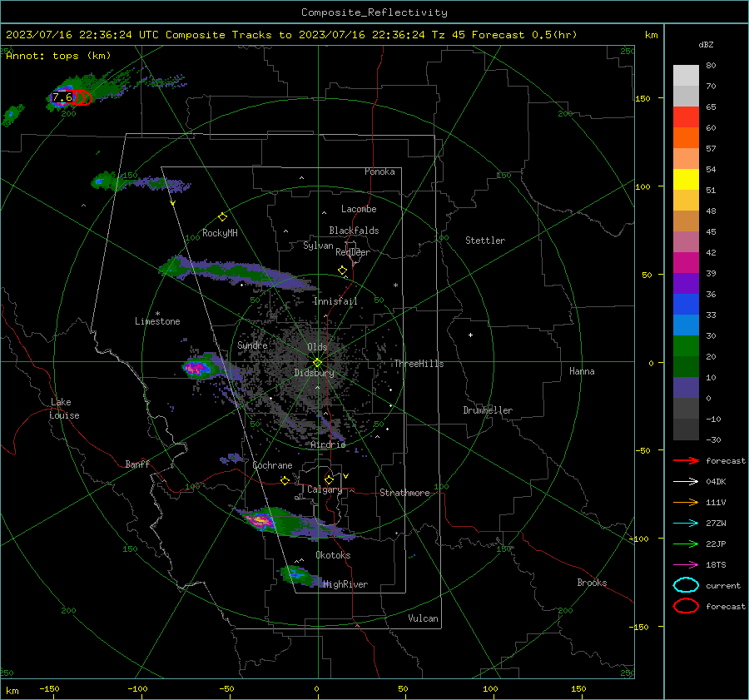Click the white 04DK arrow icon
Screen dimensions: 749x700
pyautogui.click(x=686, y=481)
